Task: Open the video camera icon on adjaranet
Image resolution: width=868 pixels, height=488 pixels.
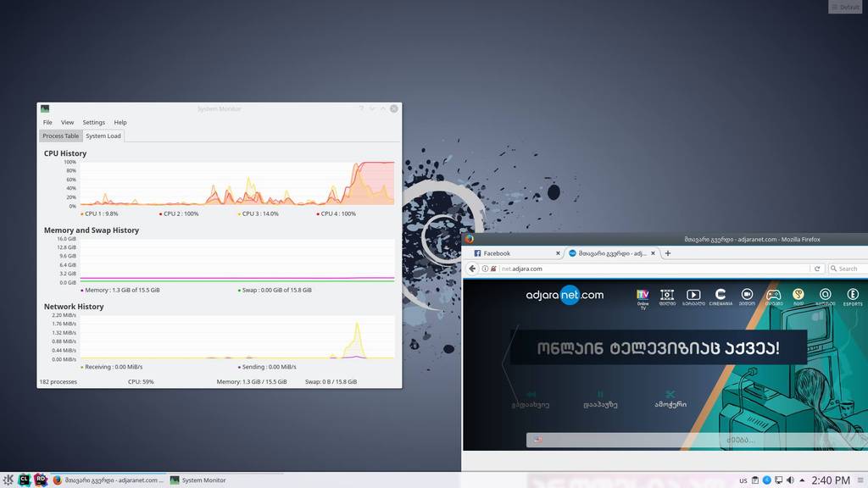Action: click(x=747, y=297)
